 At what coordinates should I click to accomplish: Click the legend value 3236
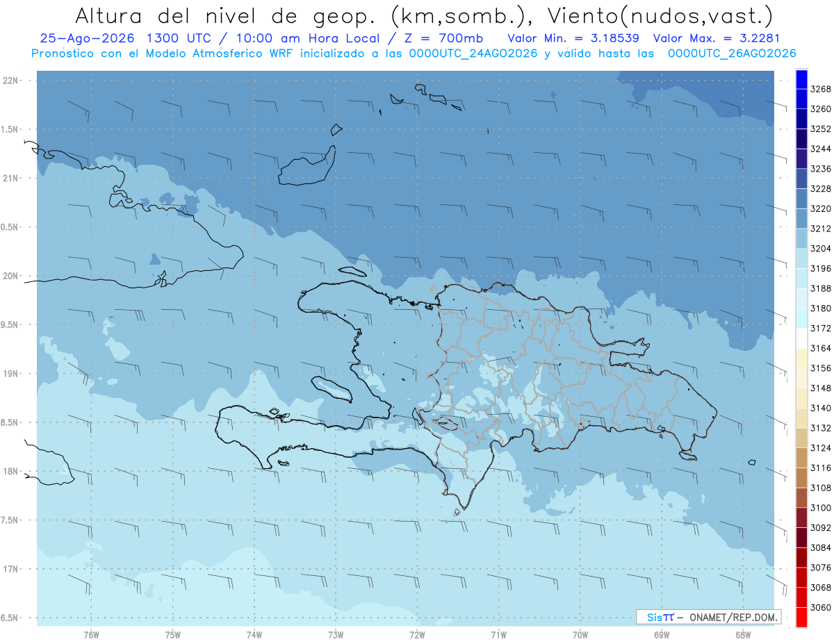821,169
